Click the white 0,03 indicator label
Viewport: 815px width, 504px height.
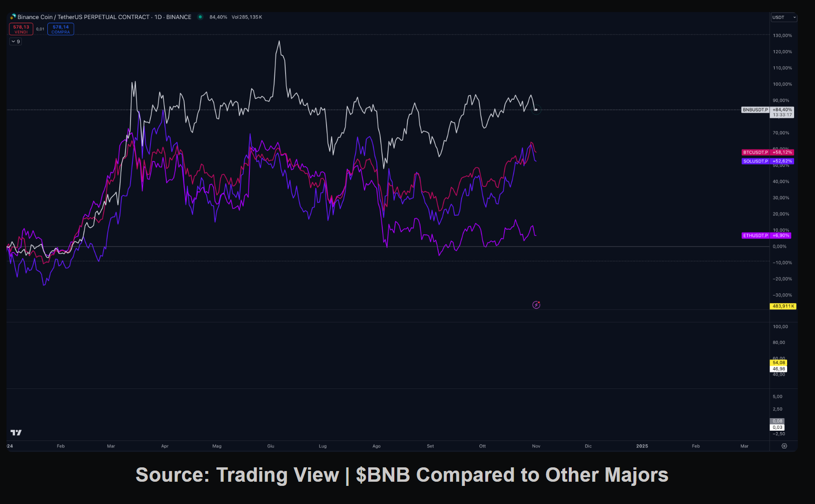tap(777, 427)
